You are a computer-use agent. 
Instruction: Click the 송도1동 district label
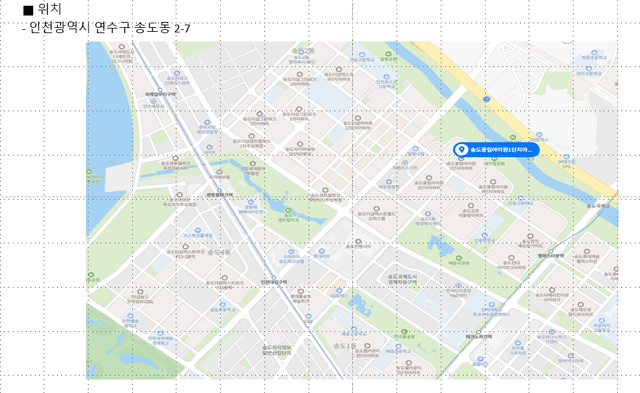345,346
